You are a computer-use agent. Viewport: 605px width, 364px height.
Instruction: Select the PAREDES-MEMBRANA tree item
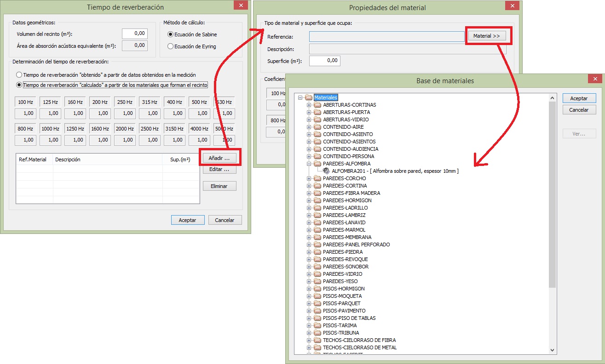(347, 237)
